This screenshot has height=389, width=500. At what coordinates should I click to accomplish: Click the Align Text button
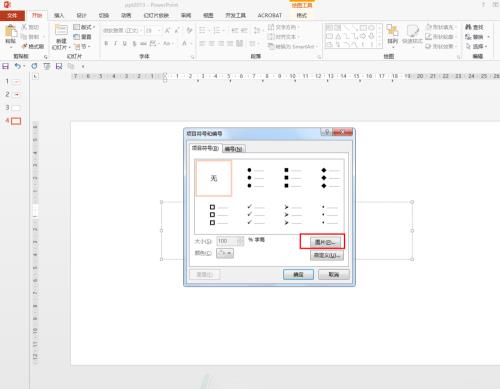(284, 37)
